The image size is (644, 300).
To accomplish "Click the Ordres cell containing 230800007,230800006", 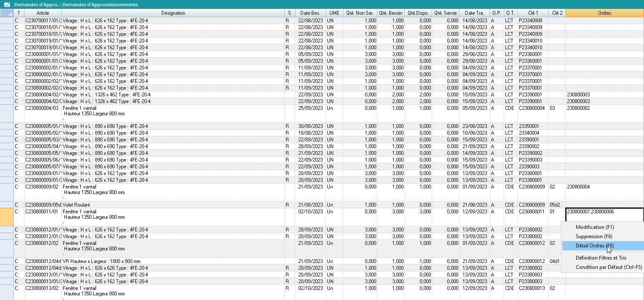I will coord(604,212).
